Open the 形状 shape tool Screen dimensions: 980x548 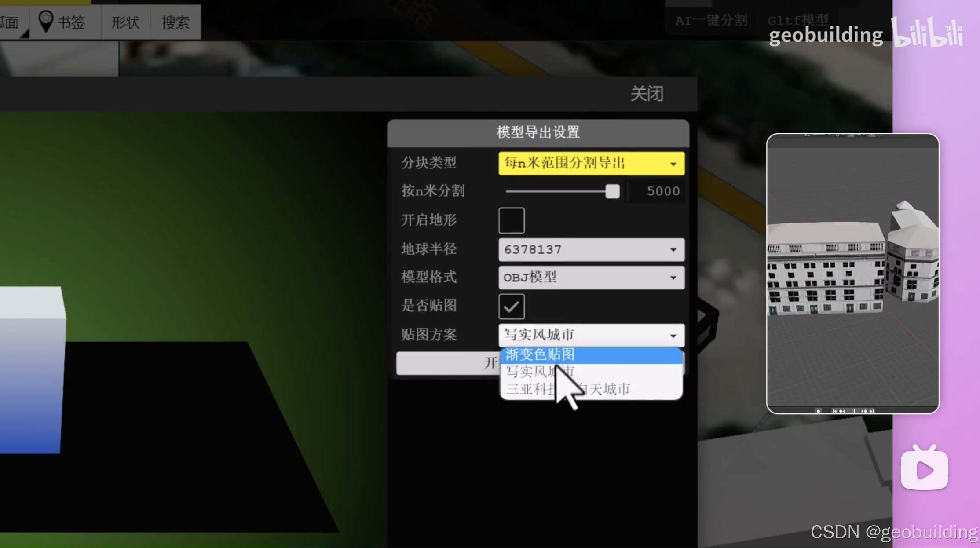tap(125, 22)
